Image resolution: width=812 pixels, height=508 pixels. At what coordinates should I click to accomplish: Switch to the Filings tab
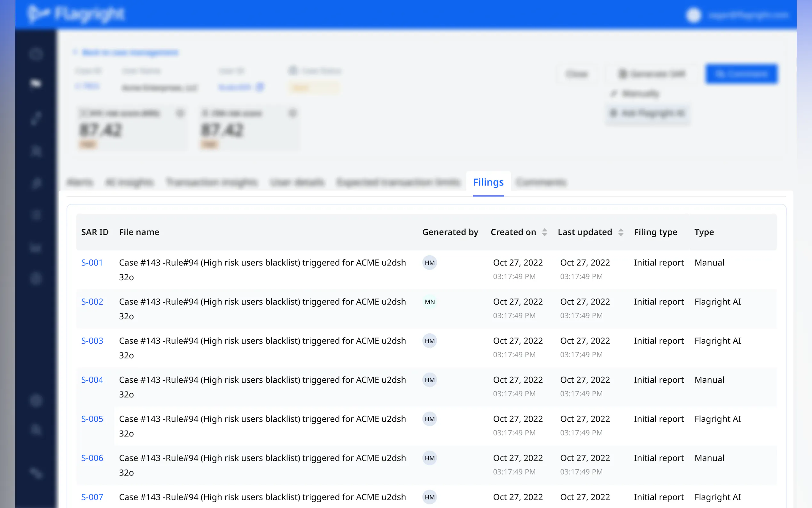tap(488, 182)
